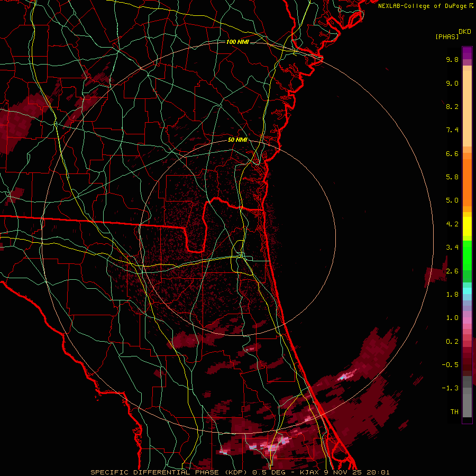Click the cyan band of color bar

[467, 291]
